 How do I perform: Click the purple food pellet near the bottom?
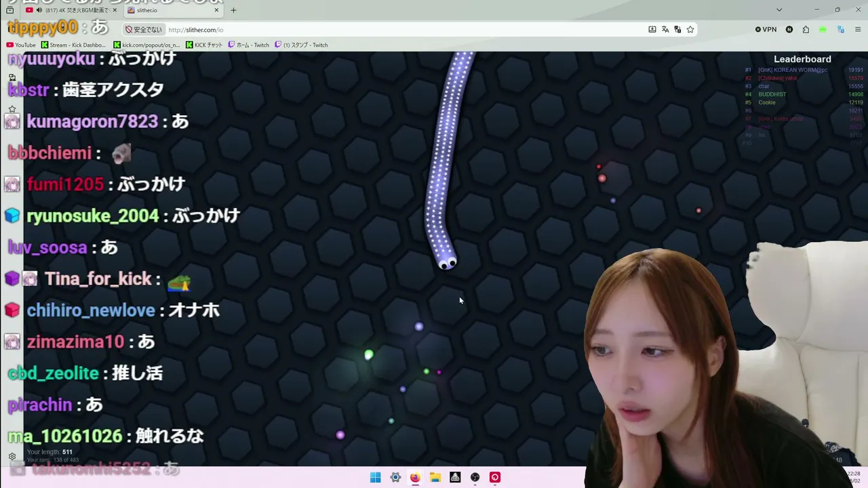(340, 435)
